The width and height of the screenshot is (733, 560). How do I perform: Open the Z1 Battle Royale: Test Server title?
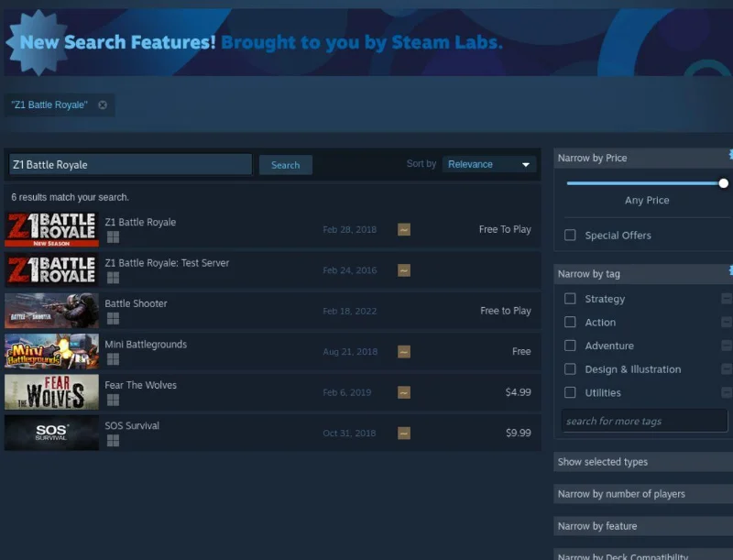click(x=167, y=263)
